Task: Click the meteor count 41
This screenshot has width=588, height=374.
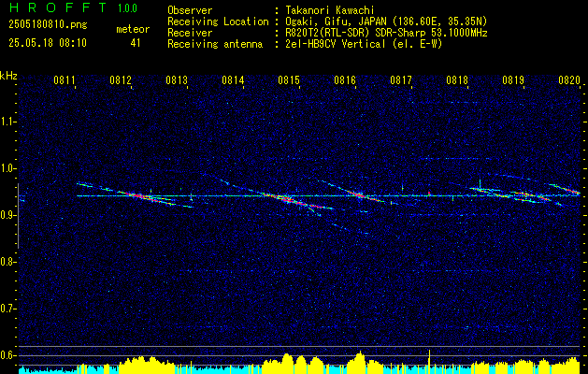Action: point(136,43)
